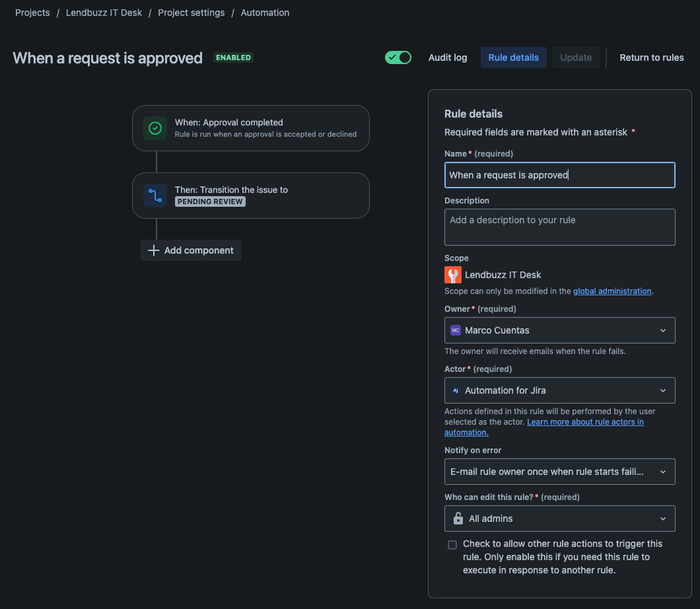This screenshot has height=609, width=700.
Task: Click the PENDING REVIEW status lozenge
Action: tap(210, 202)
